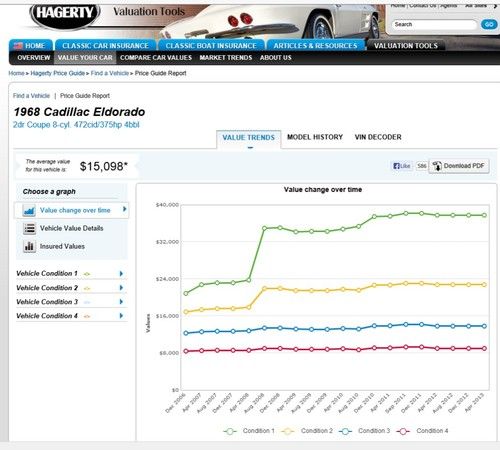This screenshot has height=450, width=500.
Task: Click Find a Vehicle link above the car title
Action: 31,96
